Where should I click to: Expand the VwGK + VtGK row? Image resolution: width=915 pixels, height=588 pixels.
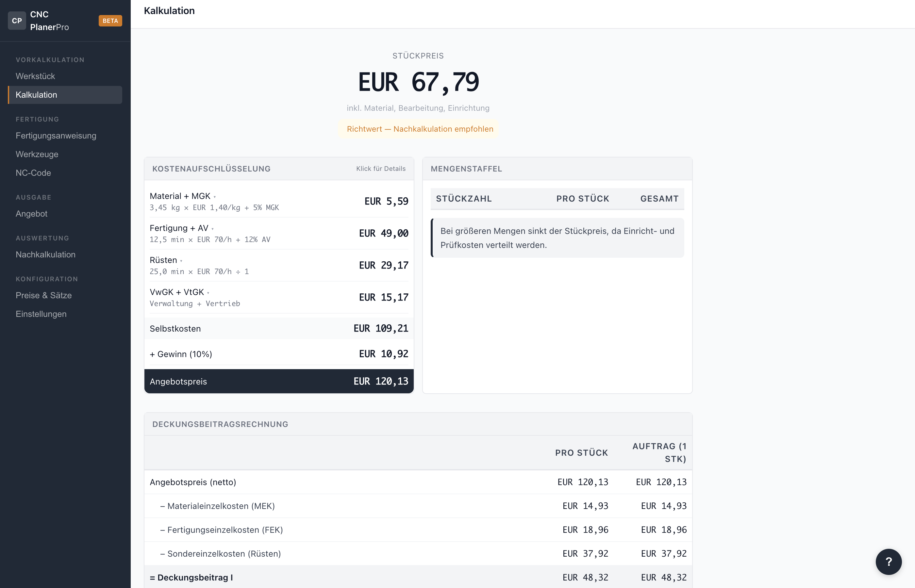(x=278, y=298)
